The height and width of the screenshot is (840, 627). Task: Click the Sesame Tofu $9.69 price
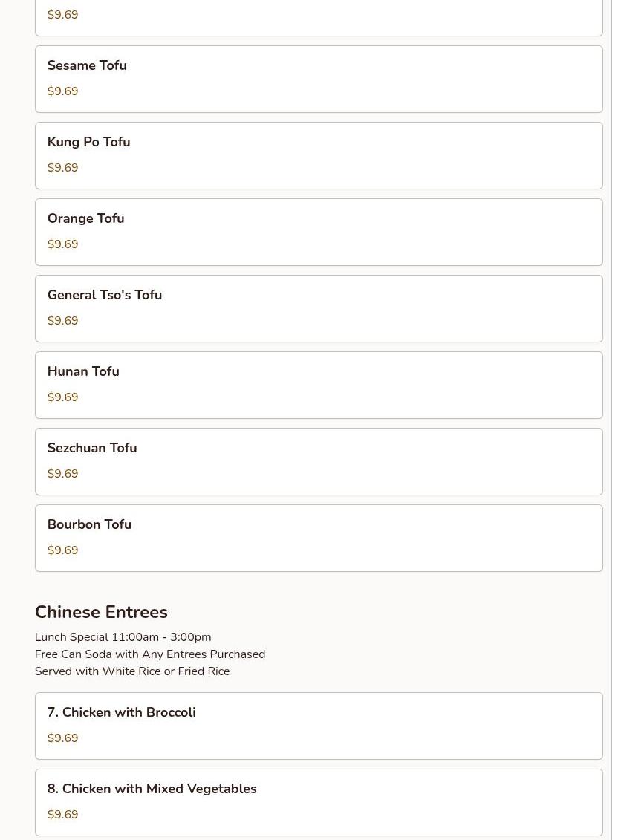click(62, 91)
